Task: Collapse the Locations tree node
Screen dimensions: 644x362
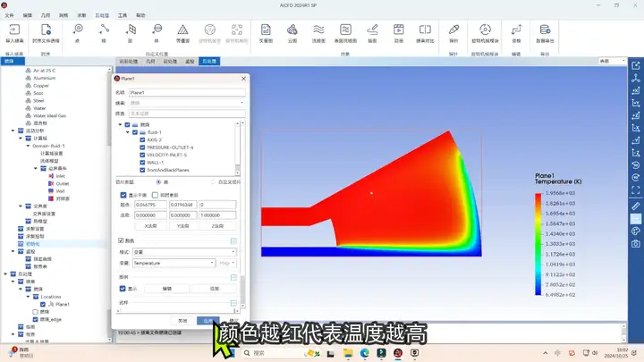Action: click(28, 297)
